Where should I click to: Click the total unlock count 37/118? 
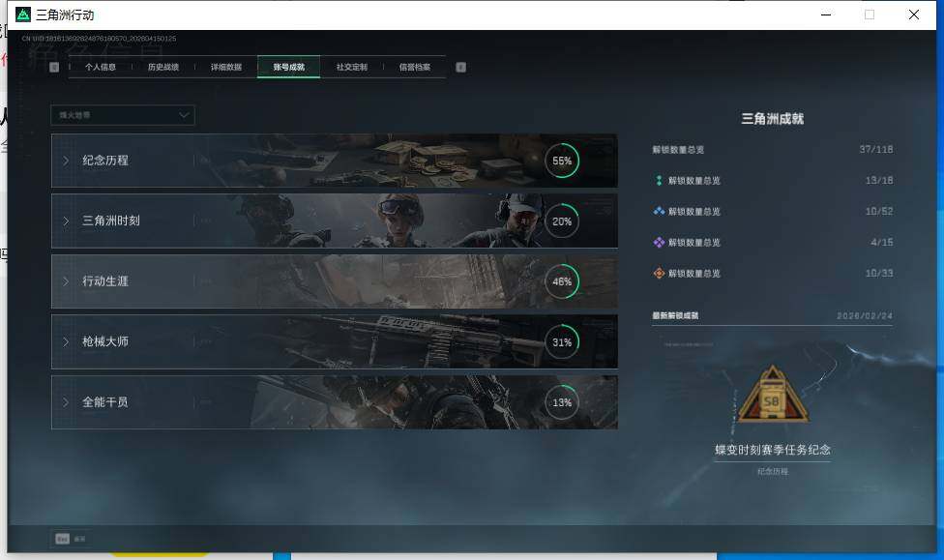(x=876, y=149)
